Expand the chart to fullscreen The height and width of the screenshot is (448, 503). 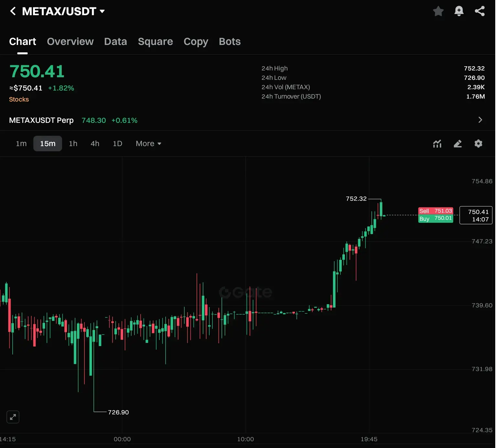coord(13,417)
